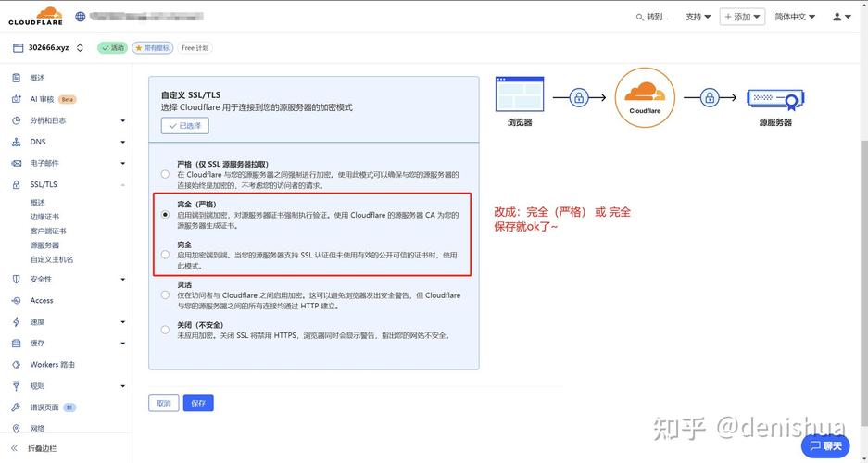This screenshot has height=463, width=868.
Task: Open the 源服务器 submenu item
Action: (x=44, y=245)
